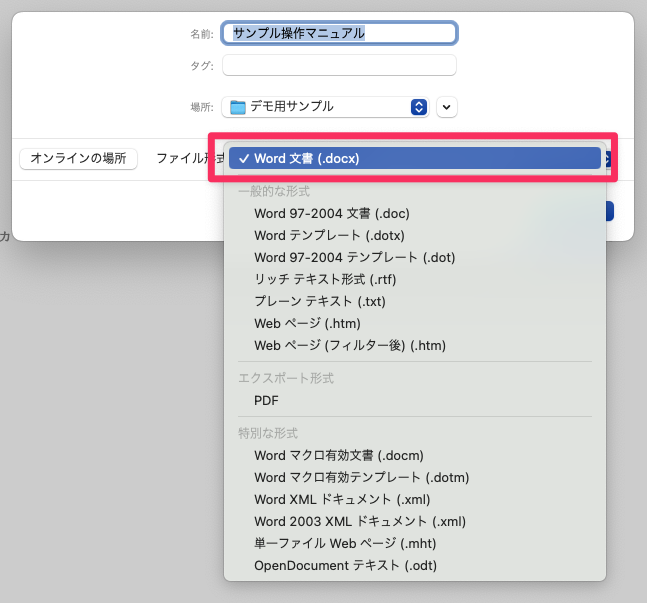Choose Word 97-2004 文書 (.doc)

415,213
